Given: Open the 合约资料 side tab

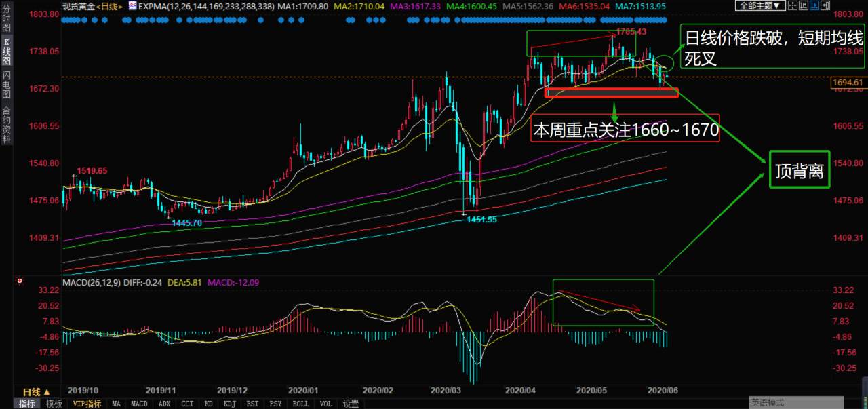Looking at the screenshot, I should click(x=6, y=124).
